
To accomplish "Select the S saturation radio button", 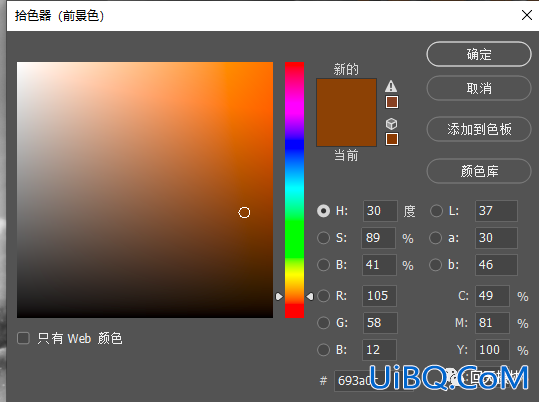I will click(323, 238).
